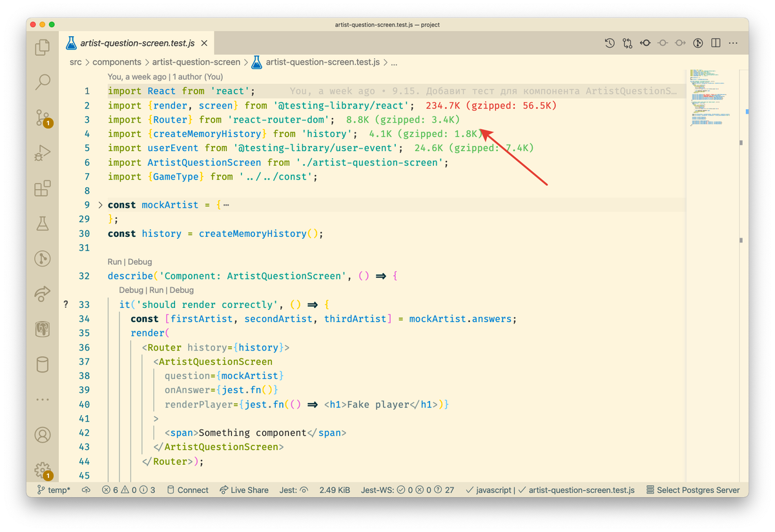775x532 pixels.
Task: Open Source Control with one pending change
Action: click(43, 118)
